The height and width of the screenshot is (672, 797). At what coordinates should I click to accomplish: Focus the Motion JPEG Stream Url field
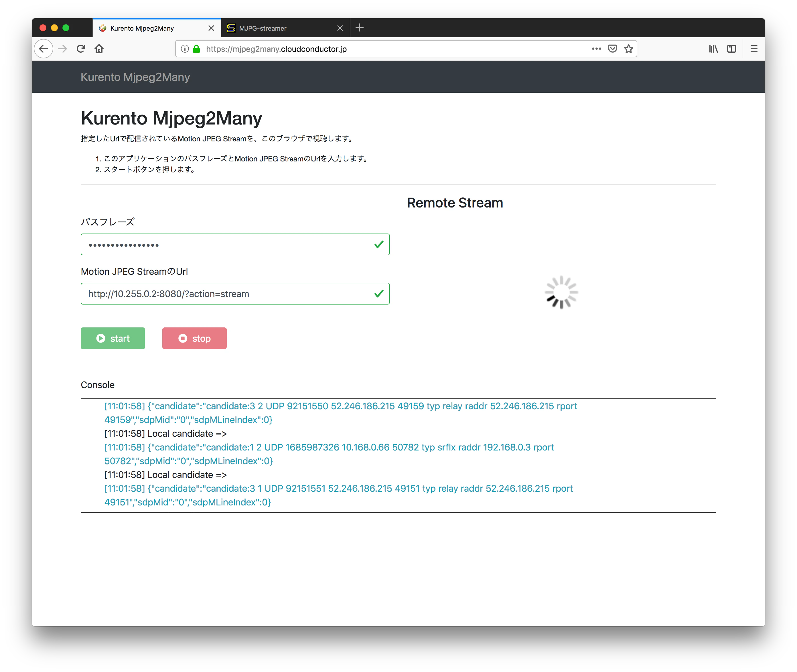click(235, 294)
